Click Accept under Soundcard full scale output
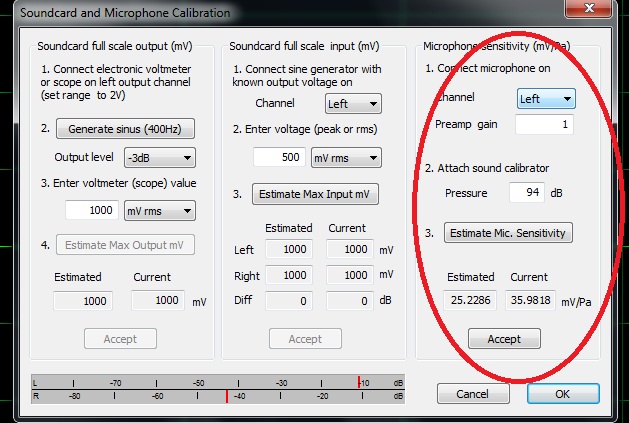 pyautogui.click(x=120, y=339)
